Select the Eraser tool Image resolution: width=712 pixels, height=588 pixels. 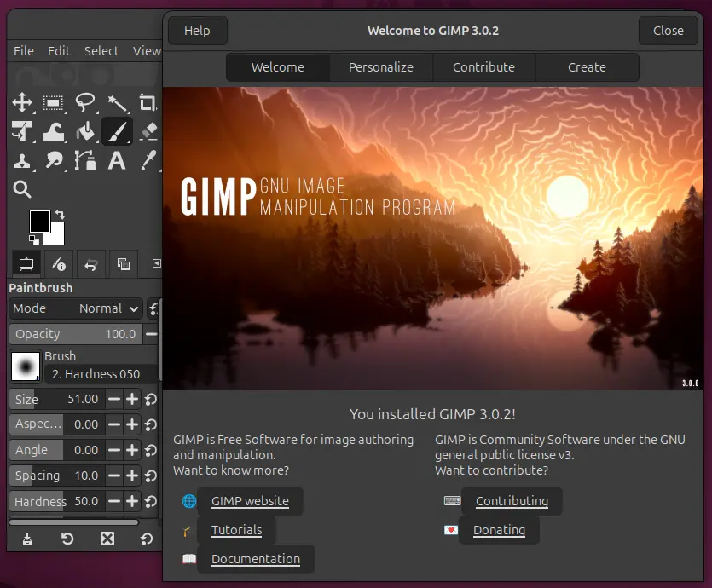pos(147,131)
